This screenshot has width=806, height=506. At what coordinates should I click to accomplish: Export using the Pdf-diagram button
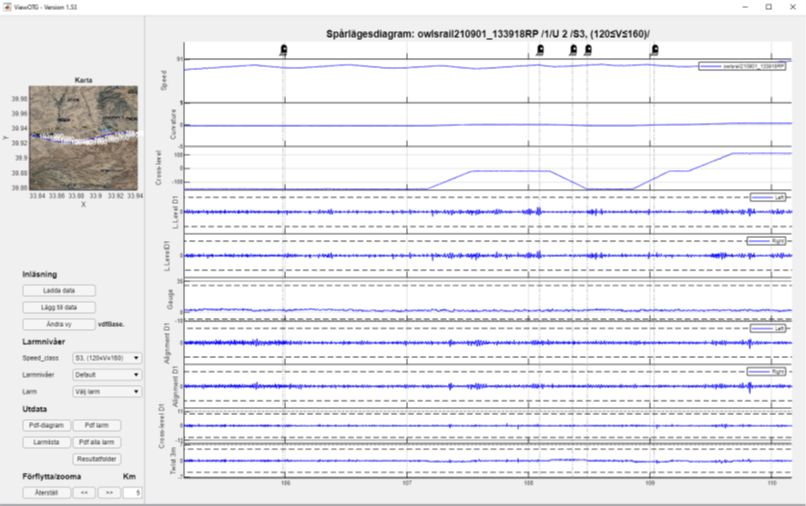coord(46,425)
